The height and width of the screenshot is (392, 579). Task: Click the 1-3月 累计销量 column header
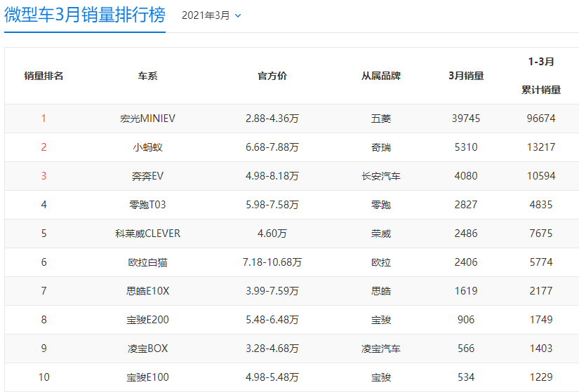click(541, 76)
